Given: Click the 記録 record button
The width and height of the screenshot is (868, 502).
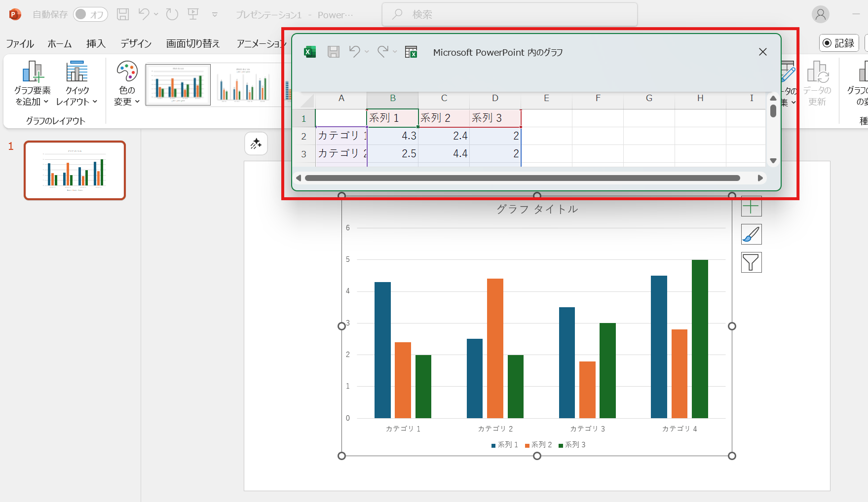Looking at the screenshot, I should [x=838, y=43].
